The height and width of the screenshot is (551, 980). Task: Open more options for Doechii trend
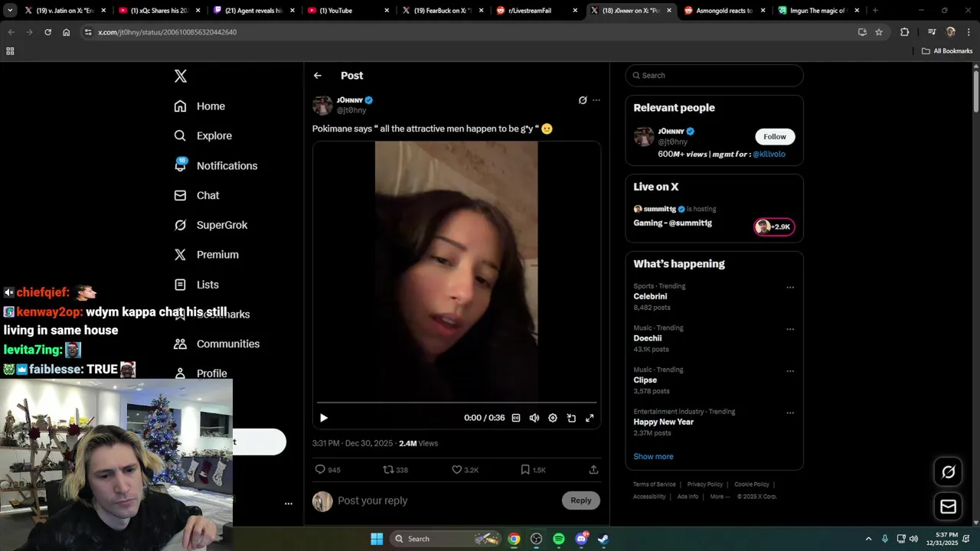790,329
